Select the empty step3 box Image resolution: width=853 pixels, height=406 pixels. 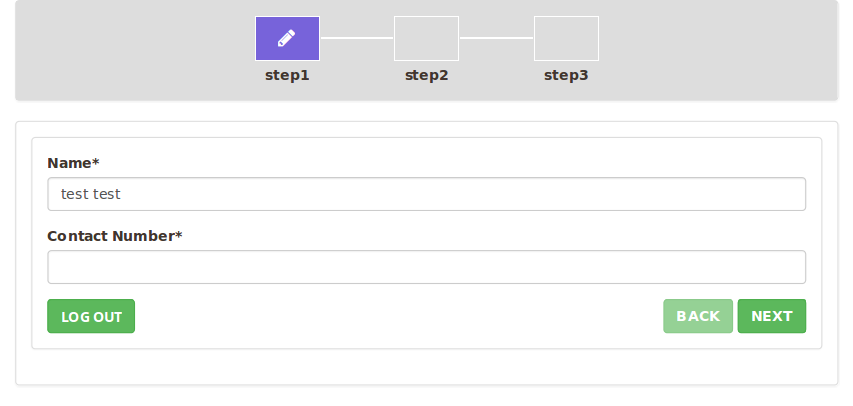point(566,38)
